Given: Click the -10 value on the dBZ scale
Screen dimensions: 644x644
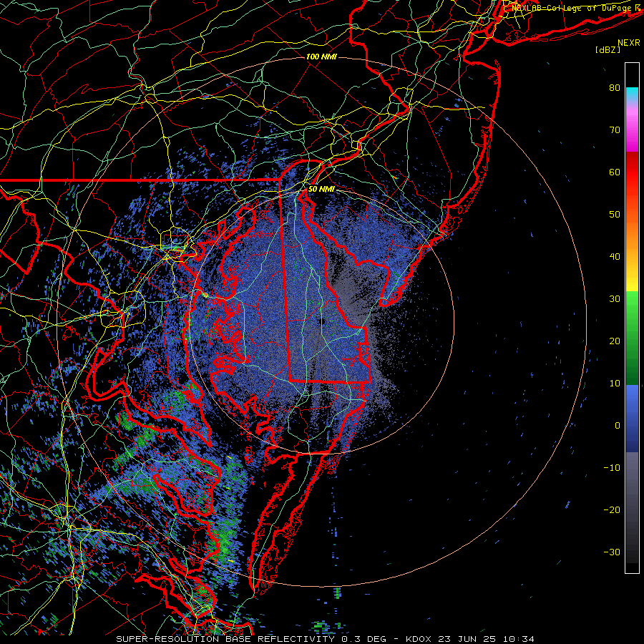Looking at the screenshot, I should (612, 468).
